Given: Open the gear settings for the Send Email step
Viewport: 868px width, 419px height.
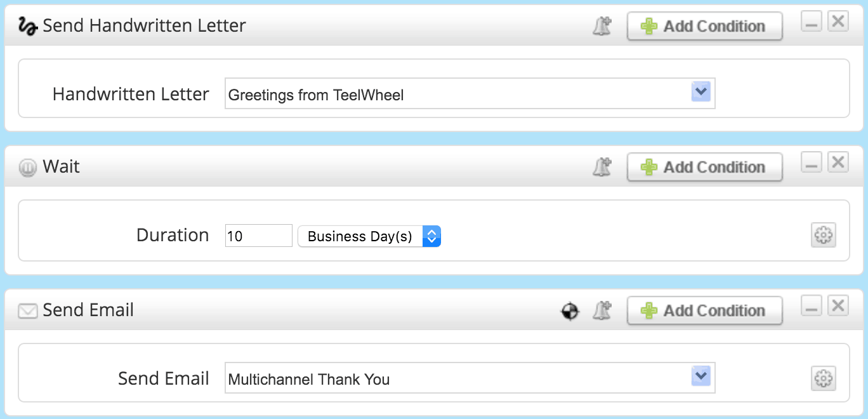Looking at the screenshot, I should [824, 378].
